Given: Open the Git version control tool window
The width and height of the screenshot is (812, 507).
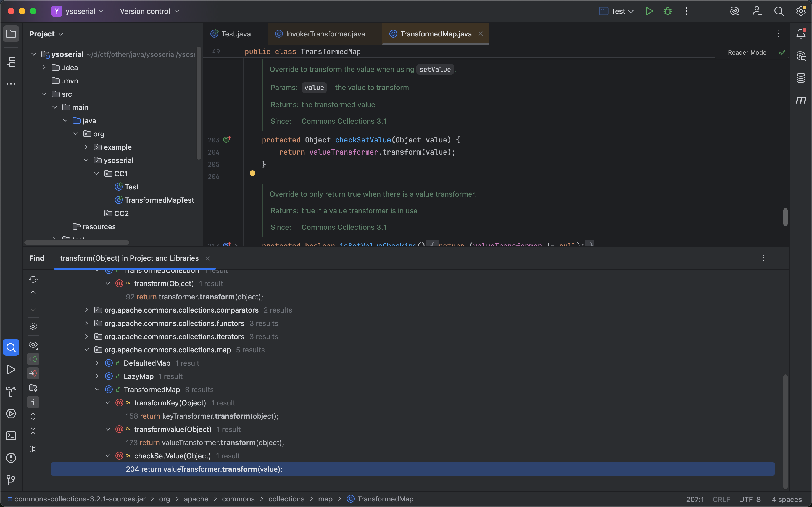Looking at the screenshot, I should [11, 480].
